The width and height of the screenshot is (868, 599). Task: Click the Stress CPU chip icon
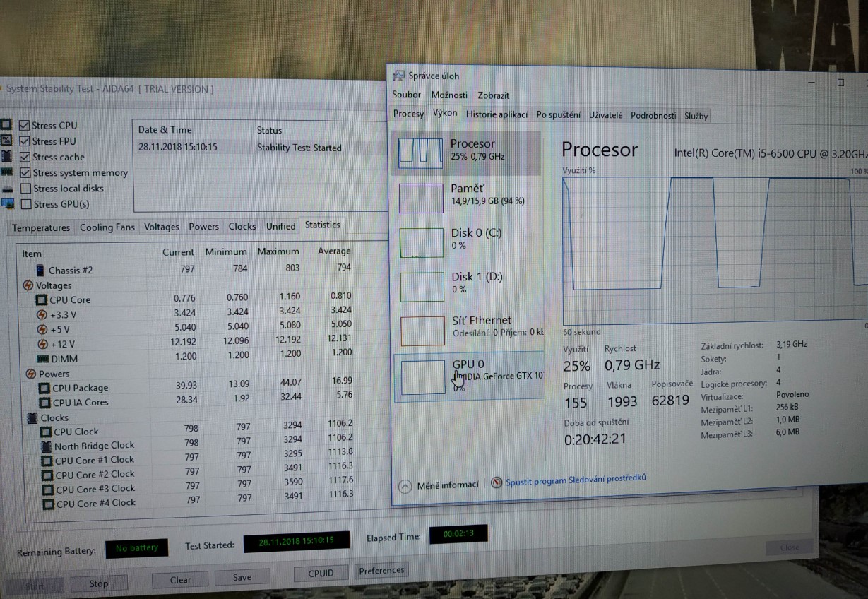(6, 124)
